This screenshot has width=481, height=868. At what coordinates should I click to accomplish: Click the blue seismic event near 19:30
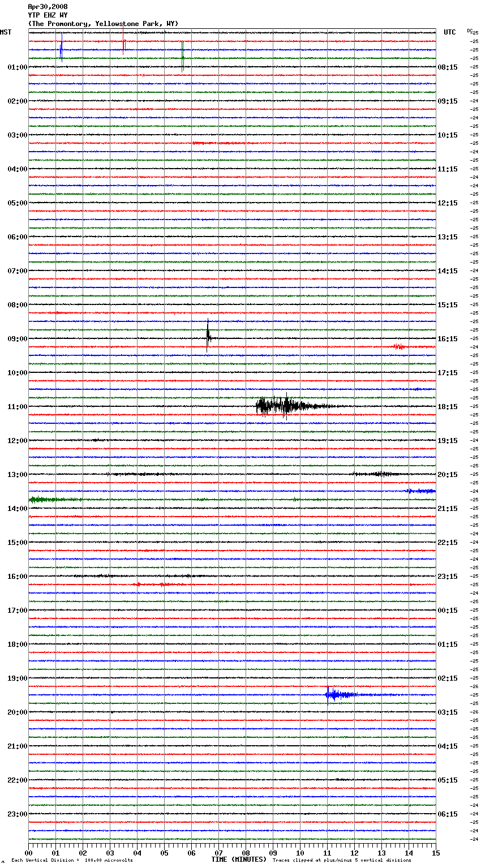click(x=334, y=694)
